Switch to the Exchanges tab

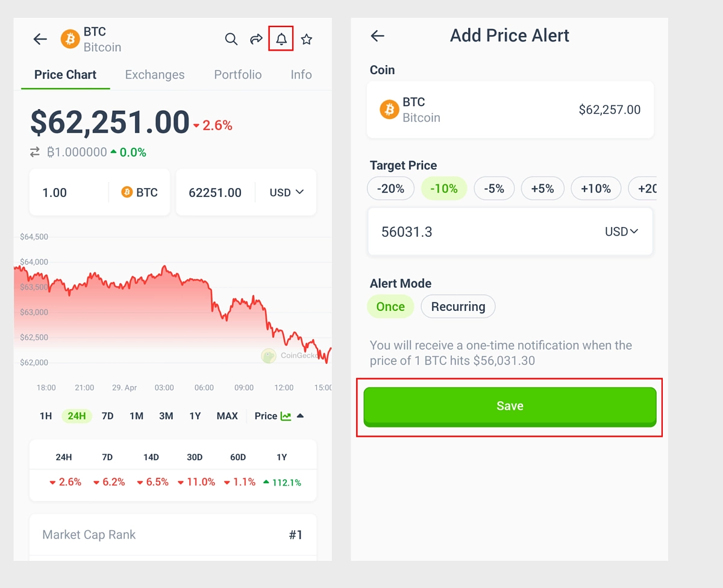154,74
